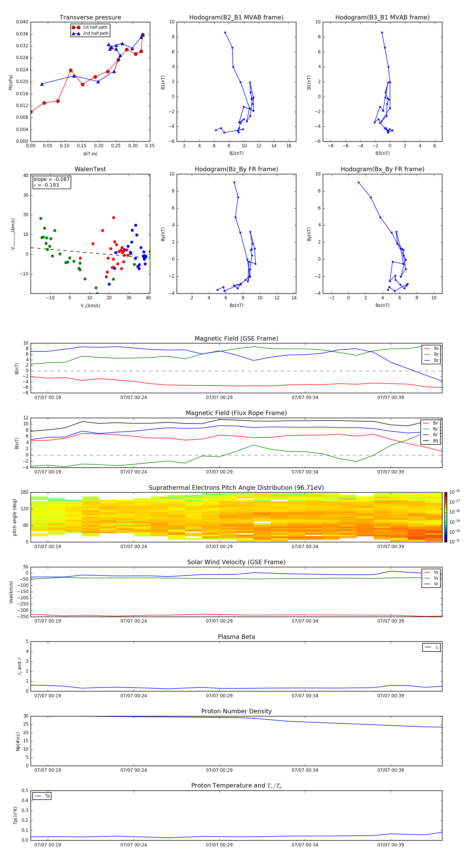Select the Vz entry in velocity legend

click(x=431, y=584)
